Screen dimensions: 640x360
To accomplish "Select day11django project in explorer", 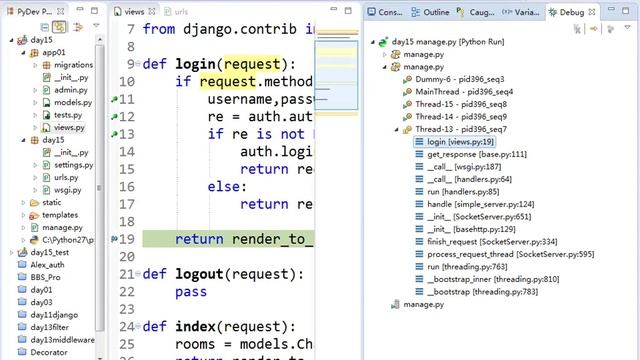I will pos(54,315).
